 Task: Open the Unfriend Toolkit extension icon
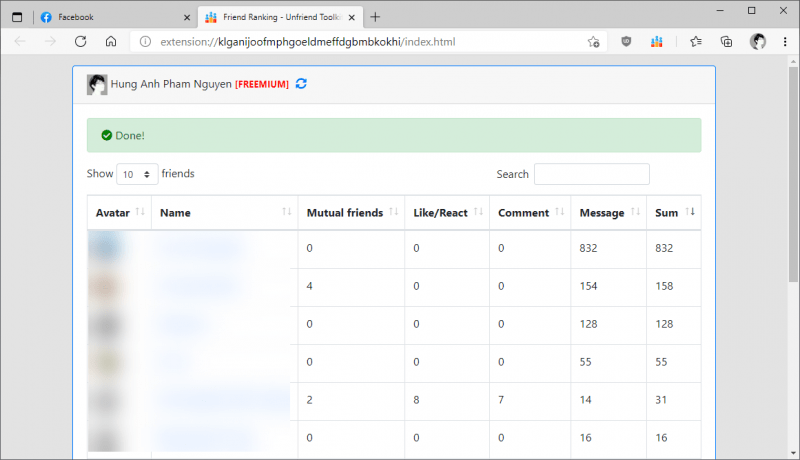click(656, 42)
